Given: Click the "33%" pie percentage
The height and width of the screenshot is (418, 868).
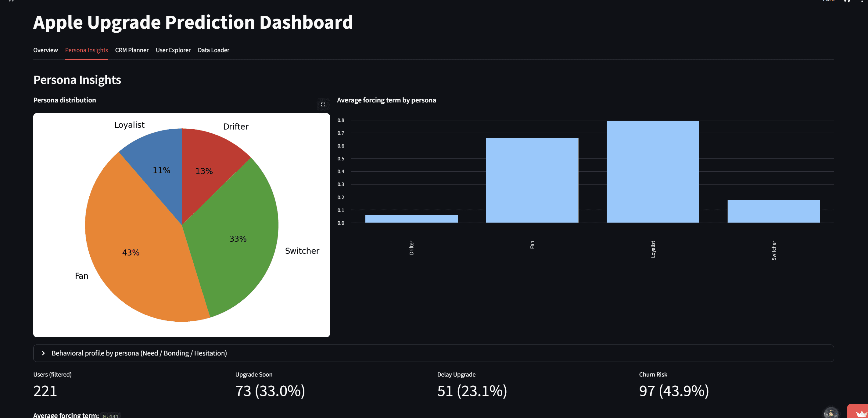Looking at the screenshot, I should pyautogui.click(x=238, y=239).
